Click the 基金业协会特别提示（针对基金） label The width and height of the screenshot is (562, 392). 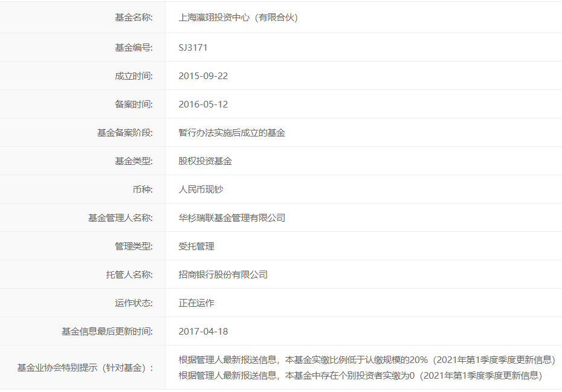pyautogui.click(x=85, y=368)
